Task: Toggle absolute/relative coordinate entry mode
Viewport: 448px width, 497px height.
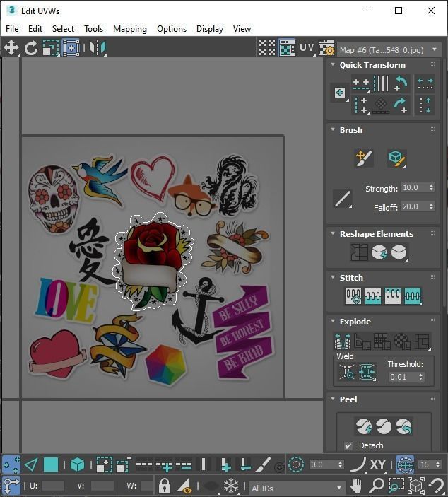Action: click(x=11, y=485)
